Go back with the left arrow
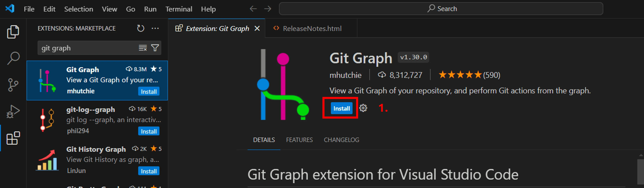 (253, 9)
